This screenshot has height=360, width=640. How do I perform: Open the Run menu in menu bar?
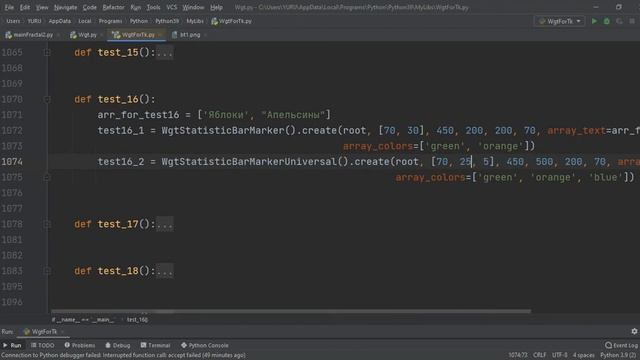[136, 7]
